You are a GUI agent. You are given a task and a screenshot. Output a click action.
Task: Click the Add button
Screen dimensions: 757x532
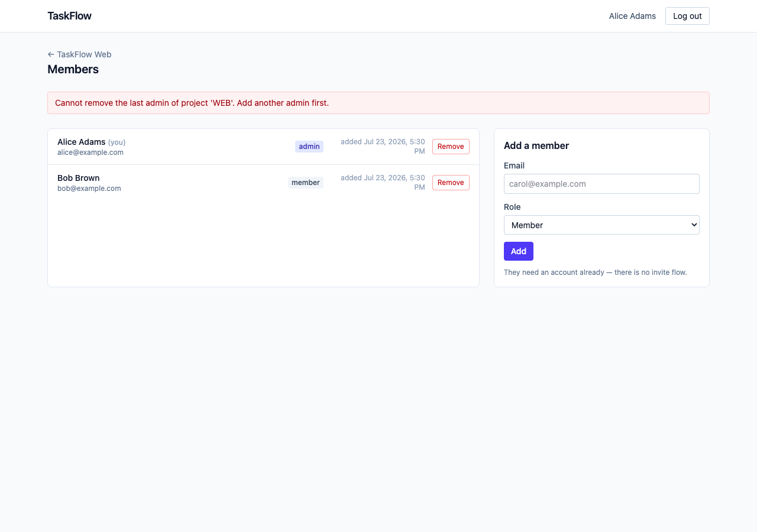519,251
